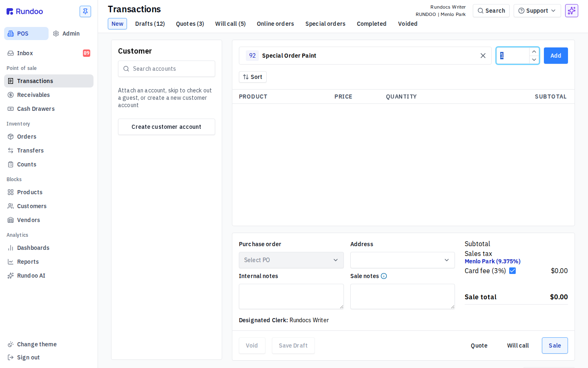The height and width of the screenshot is (368, 588).
Task: Open Reports analytics
Action: click(49, 262)
